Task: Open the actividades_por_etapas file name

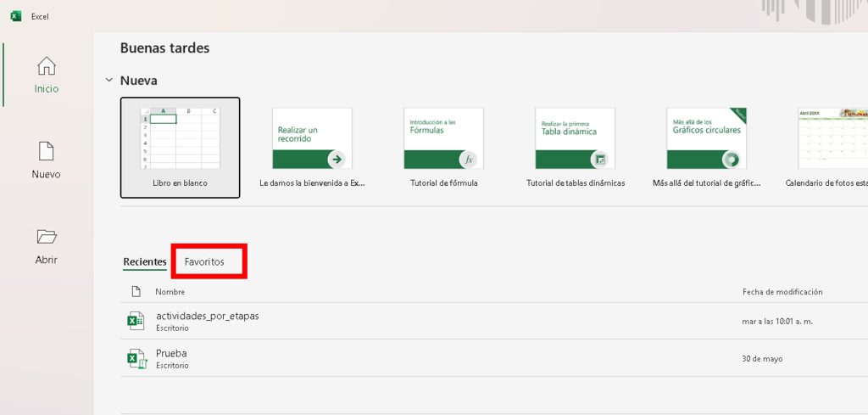Action: tap(208, 316)
